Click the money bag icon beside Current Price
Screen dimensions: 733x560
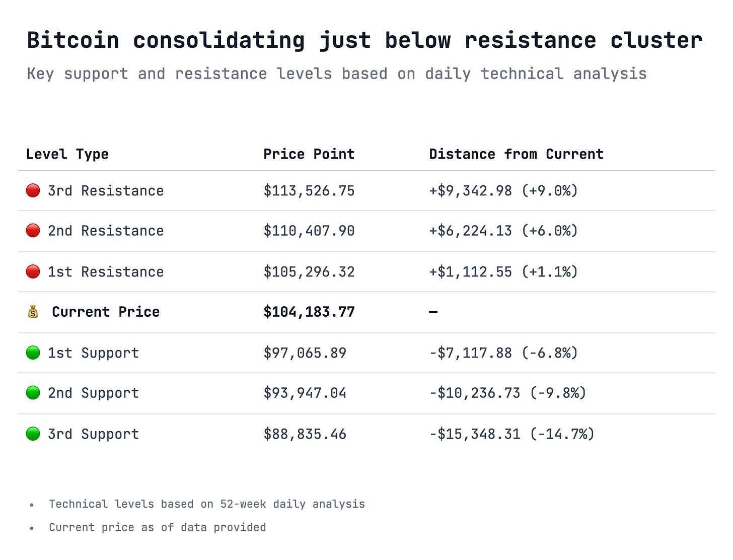33,312
